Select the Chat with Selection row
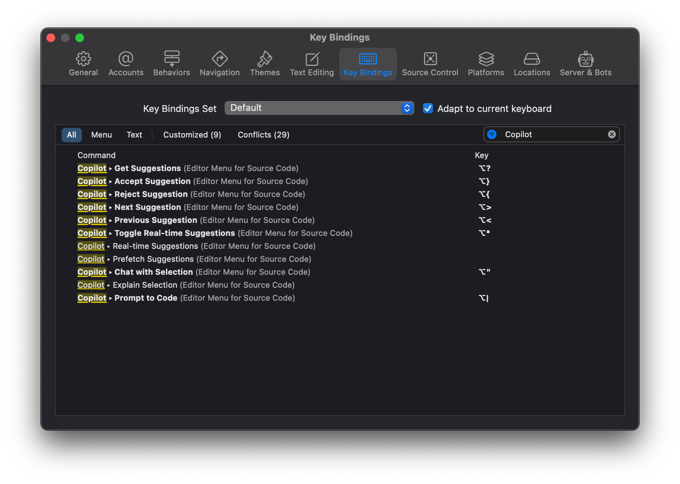680x484 pixels. pyautogui.click(x=340, y=272)
